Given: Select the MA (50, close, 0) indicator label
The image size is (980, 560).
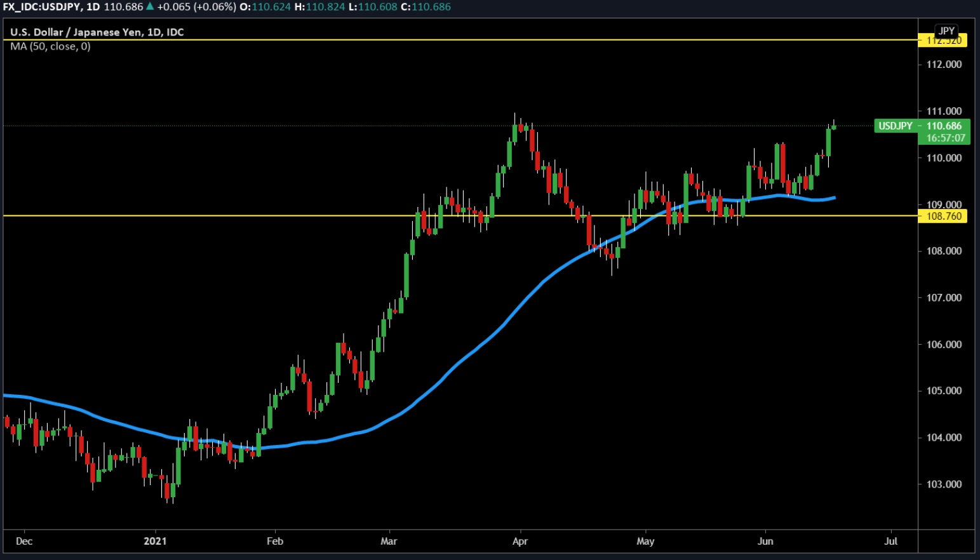Looking at the screenshot, I should 50,46.
